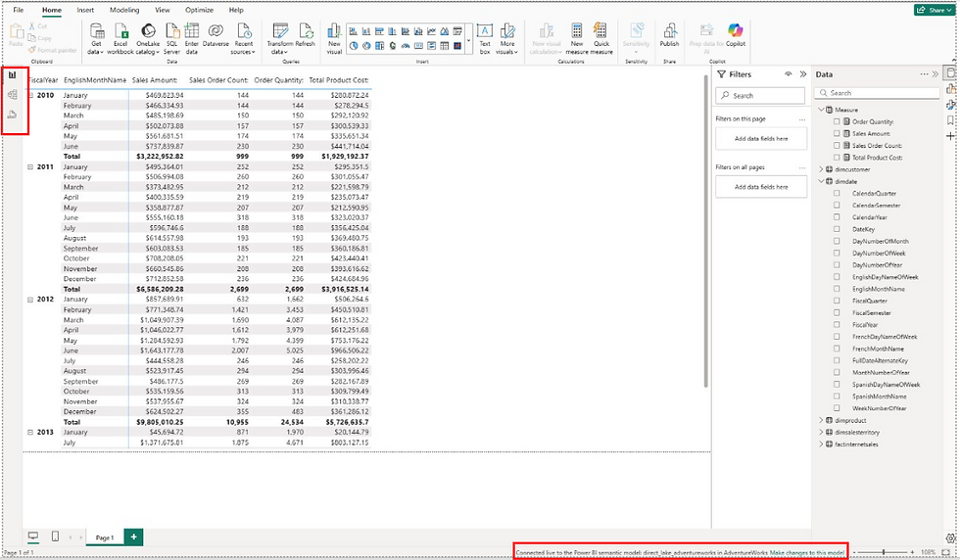Import an Excel workbook
Screen dimensions: 960x560
[x=120, y=39]
